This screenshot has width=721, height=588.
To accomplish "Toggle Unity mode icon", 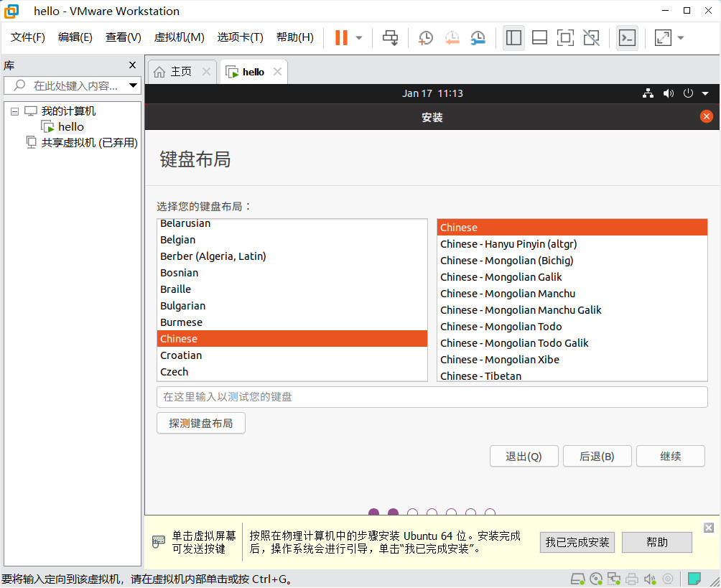I will 591,38.
